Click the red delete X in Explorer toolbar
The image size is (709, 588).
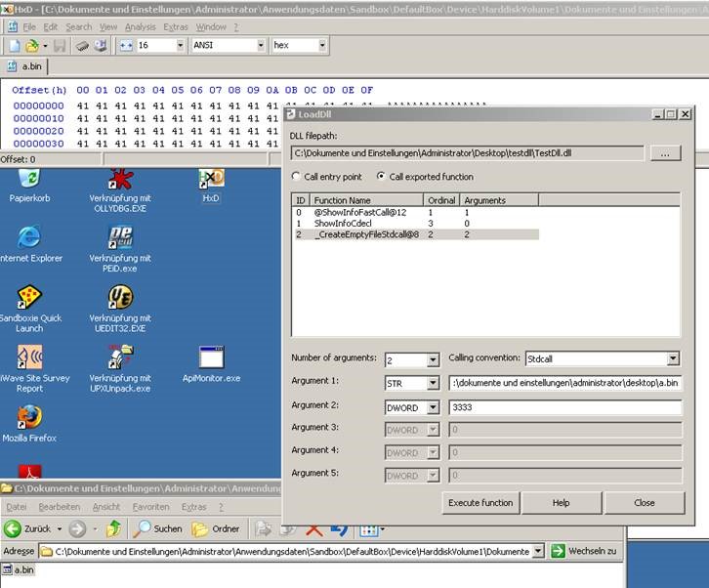(314, 529)
